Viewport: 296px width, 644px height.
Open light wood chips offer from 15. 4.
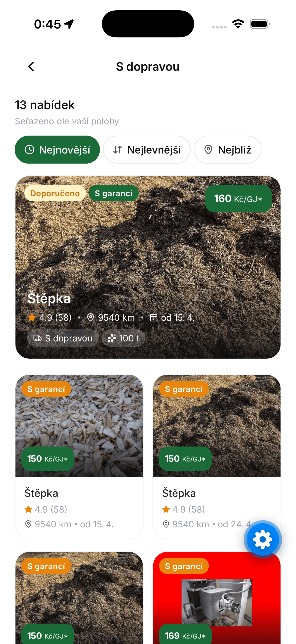[x=79, y=457]
